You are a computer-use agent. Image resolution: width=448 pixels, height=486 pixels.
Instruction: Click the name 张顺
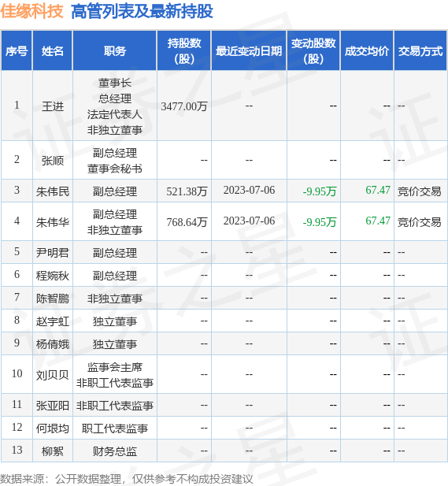point(53,160)
